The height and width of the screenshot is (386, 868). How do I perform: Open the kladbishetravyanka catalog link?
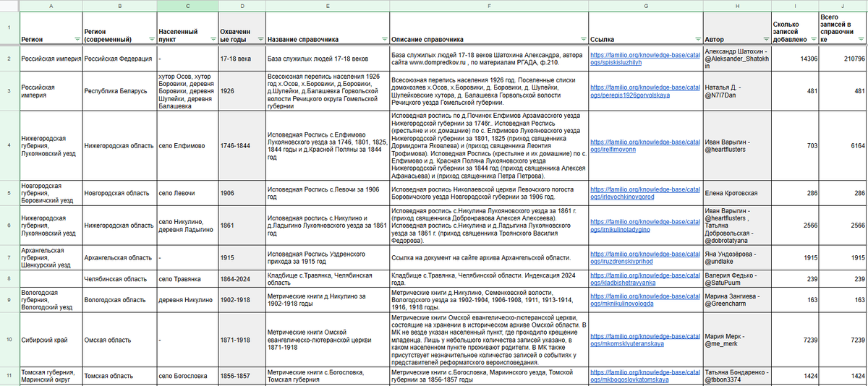pos(645,279)
